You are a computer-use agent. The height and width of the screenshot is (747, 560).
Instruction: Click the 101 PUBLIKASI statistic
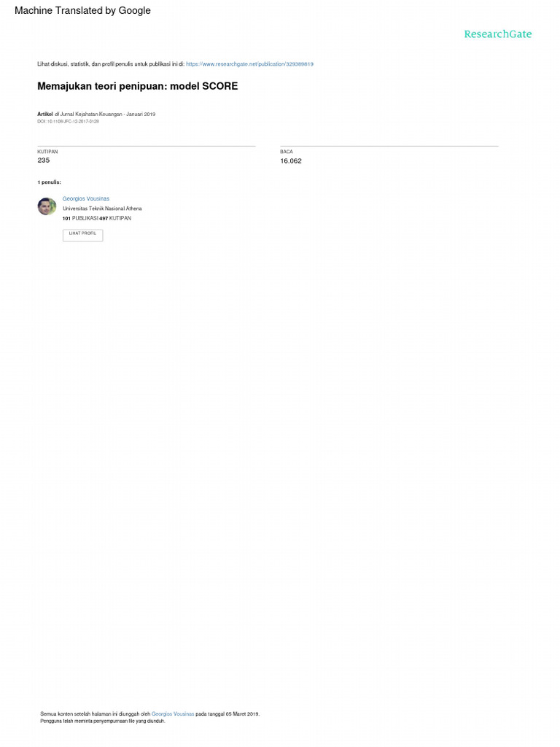tap(80, 218)
